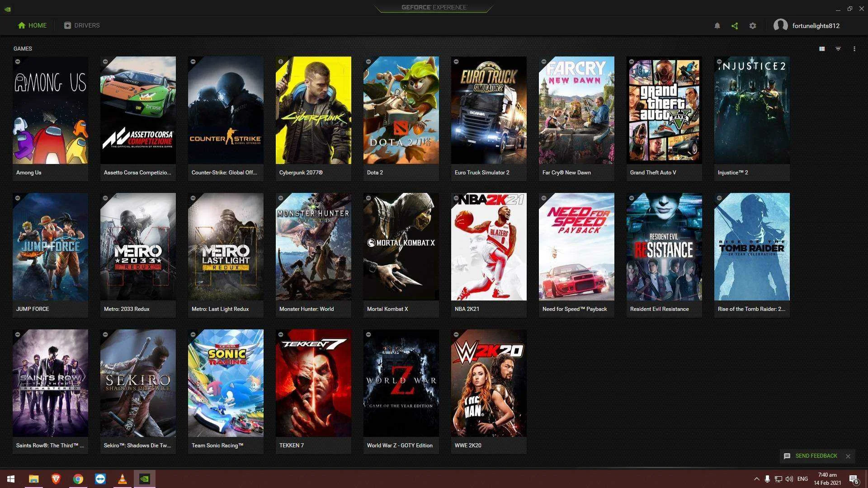Click the Among Us optimization status badge
The width and height of the screenshot is (868, 488).
point(18,61)
